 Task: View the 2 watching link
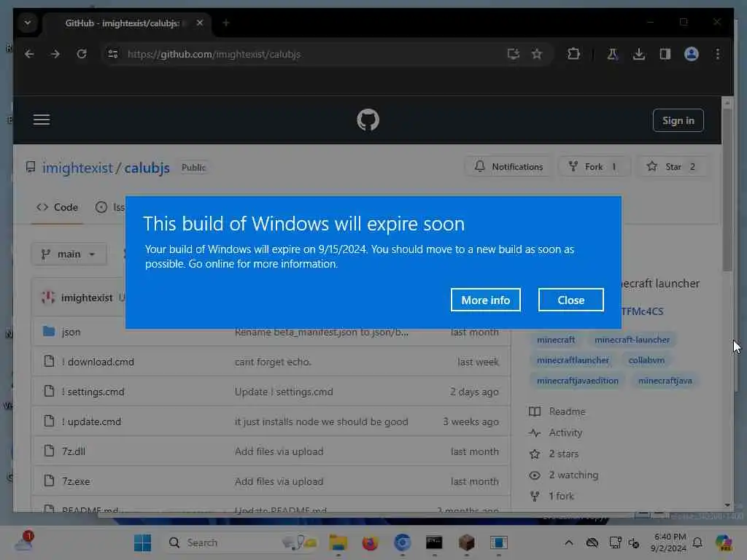coord(564,475)
